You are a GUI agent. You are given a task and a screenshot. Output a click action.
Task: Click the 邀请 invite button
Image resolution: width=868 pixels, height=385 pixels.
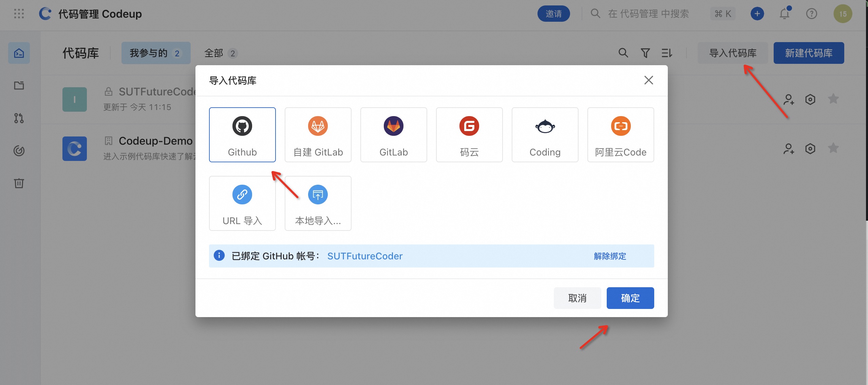point(553,14)
